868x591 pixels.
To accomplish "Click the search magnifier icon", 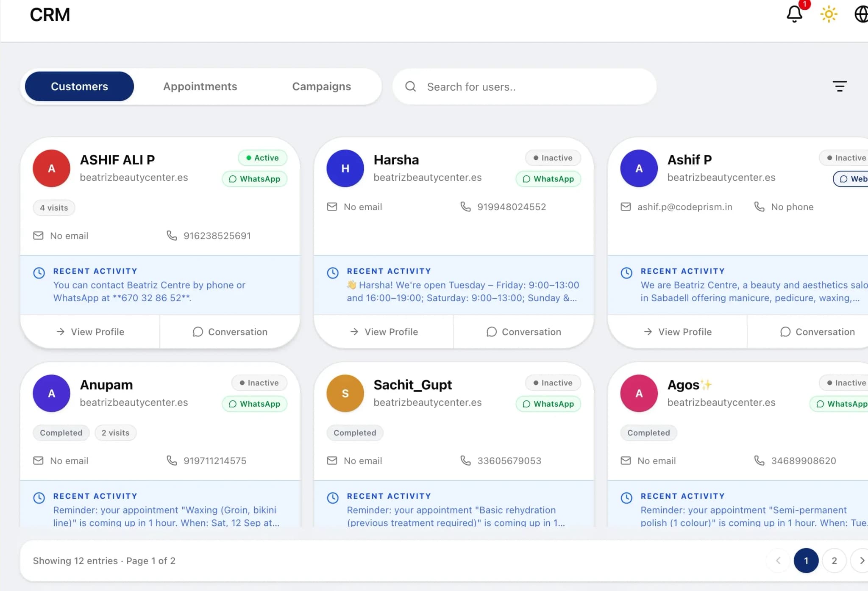I will tap(410, 86).
